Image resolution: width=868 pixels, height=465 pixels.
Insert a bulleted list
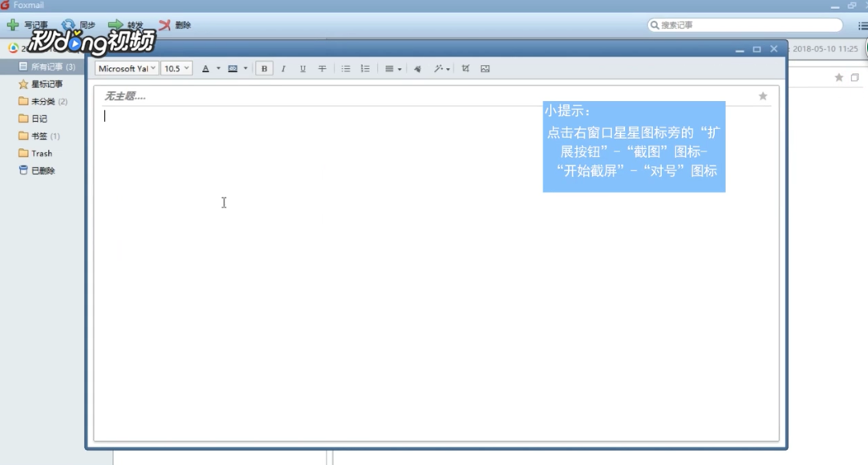[x=345, y=68]
